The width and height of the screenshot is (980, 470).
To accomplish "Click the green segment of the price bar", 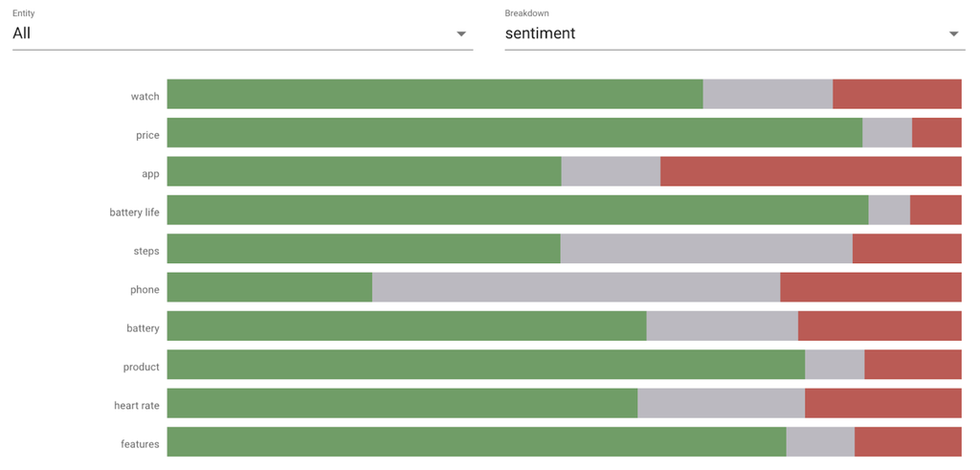I will point(514,133).
